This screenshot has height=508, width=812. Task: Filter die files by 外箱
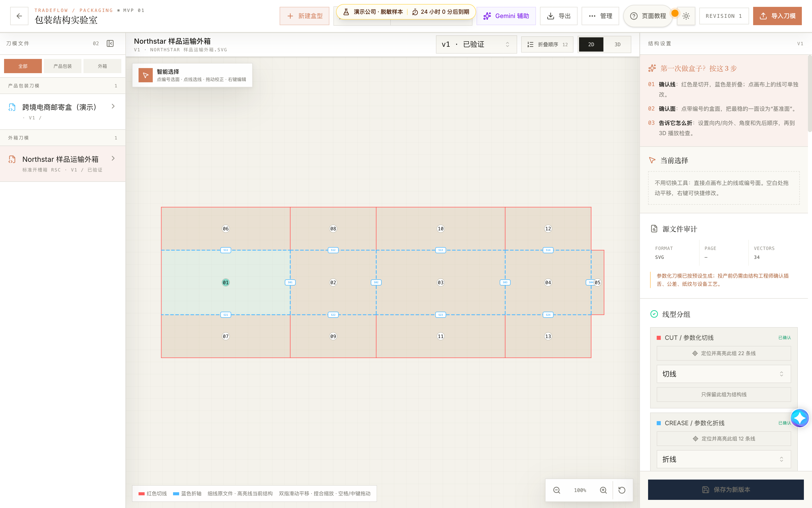pos(102,66)
